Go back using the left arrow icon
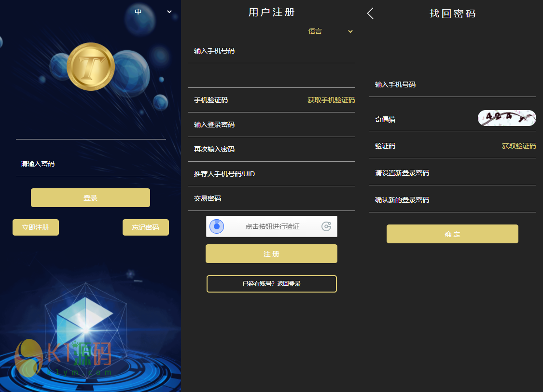Image resolution: width=543 pixels, height=392 pixels. 370,14
